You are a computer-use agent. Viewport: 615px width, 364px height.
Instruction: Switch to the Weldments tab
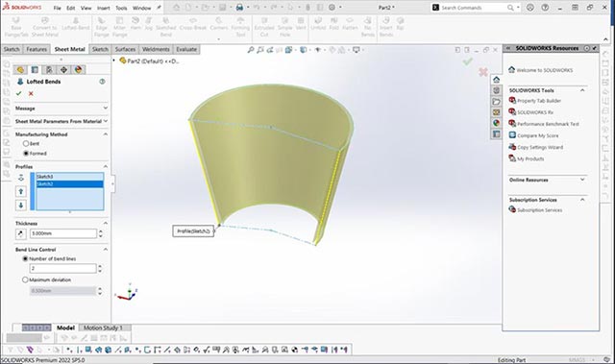tap(156, 49)
